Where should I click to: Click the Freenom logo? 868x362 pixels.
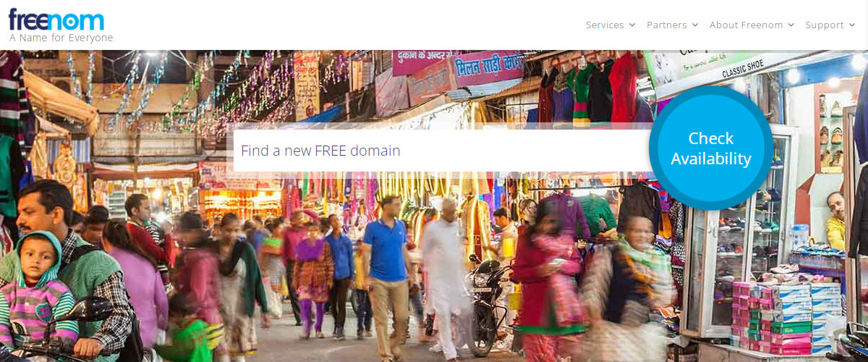coord(56,19)
